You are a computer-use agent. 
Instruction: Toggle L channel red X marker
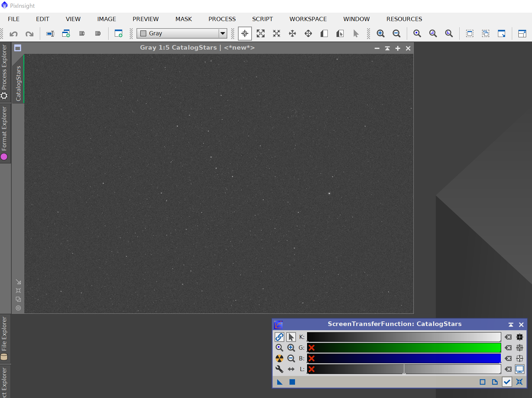[312, 369]
